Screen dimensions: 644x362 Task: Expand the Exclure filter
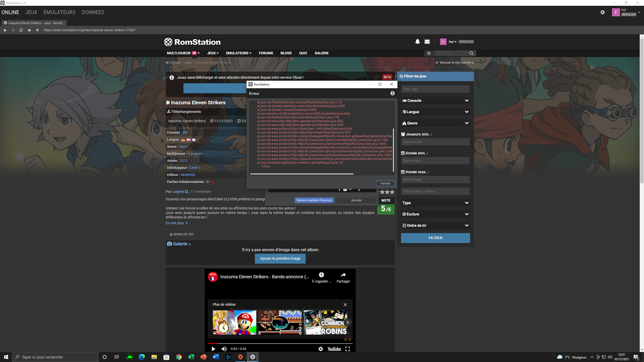(435, 214)
